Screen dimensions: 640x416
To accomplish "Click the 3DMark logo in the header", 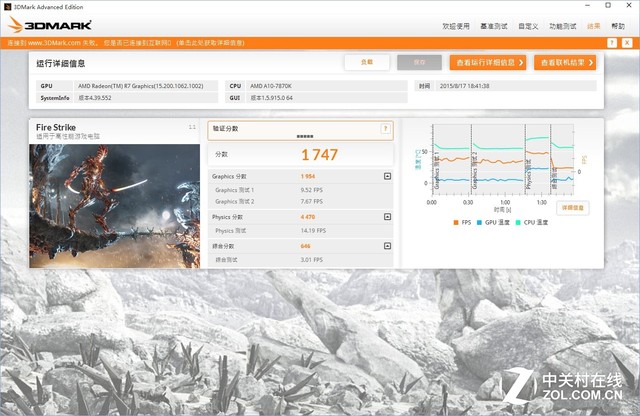I will (x=48, y=24).
